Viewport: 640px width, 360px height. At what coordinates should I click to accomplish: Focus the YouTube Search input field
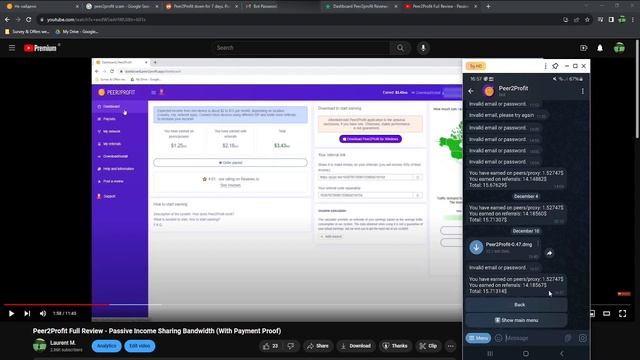[x=300, y=48]
